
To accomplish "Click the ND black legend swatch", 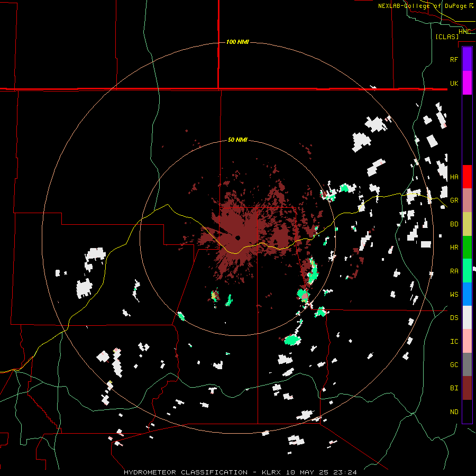I will (467, 411).
